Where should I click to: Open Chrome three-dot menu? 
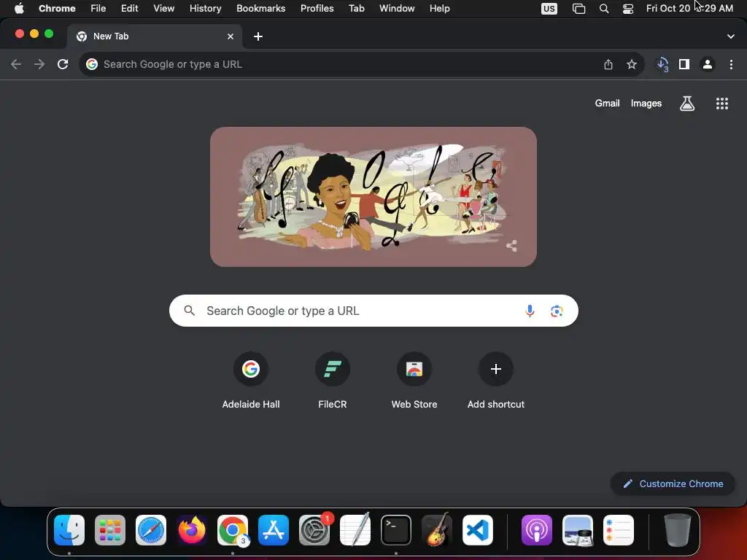pos(731,64)
